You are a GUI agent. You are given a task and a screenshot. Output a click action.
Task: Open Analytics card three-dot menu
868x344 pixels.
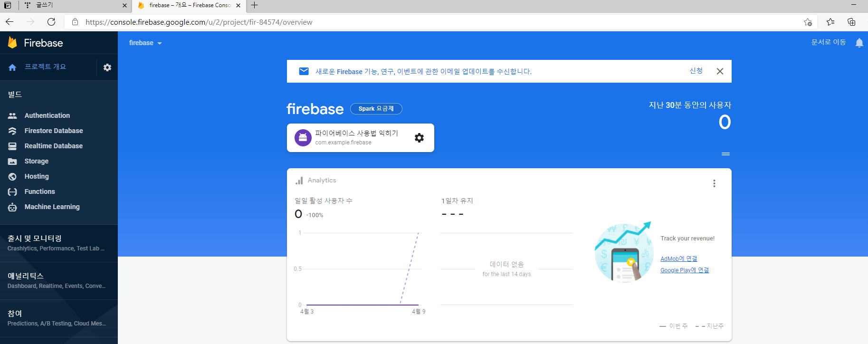[714, 183]
